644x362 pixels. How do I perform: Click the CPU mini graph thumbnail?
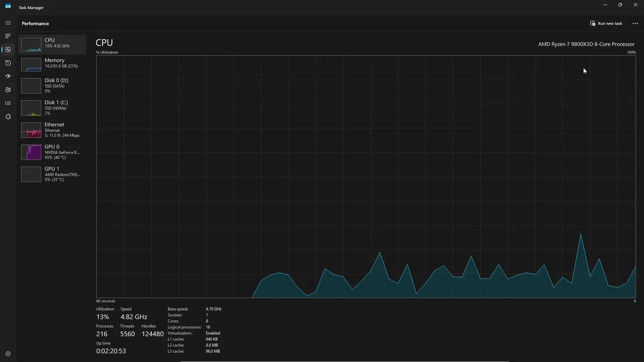tap(31, 44)
